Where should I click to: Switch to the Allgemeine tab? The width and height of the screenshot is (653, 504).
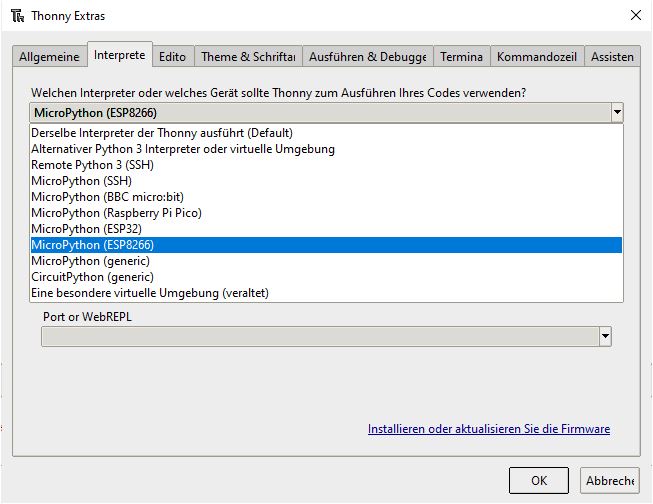(49, 56)
